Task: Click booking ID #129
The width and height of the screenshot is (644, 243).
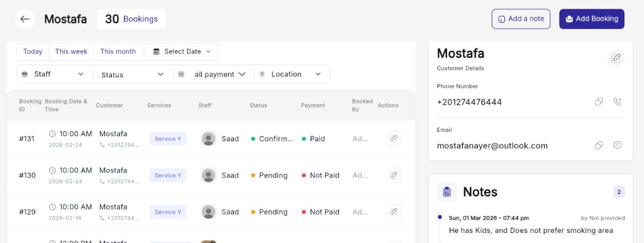Action: point(27,212)
